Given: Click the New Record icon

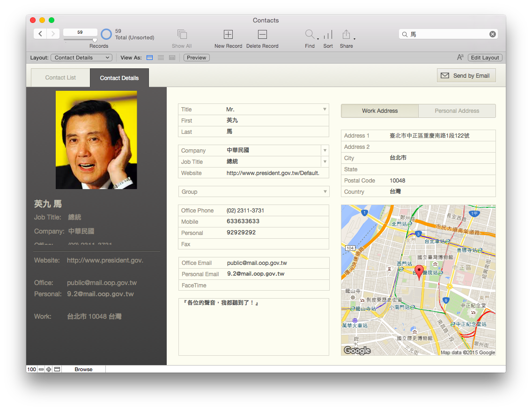Looking at the screenshot, I should click(x=228, y=35).
